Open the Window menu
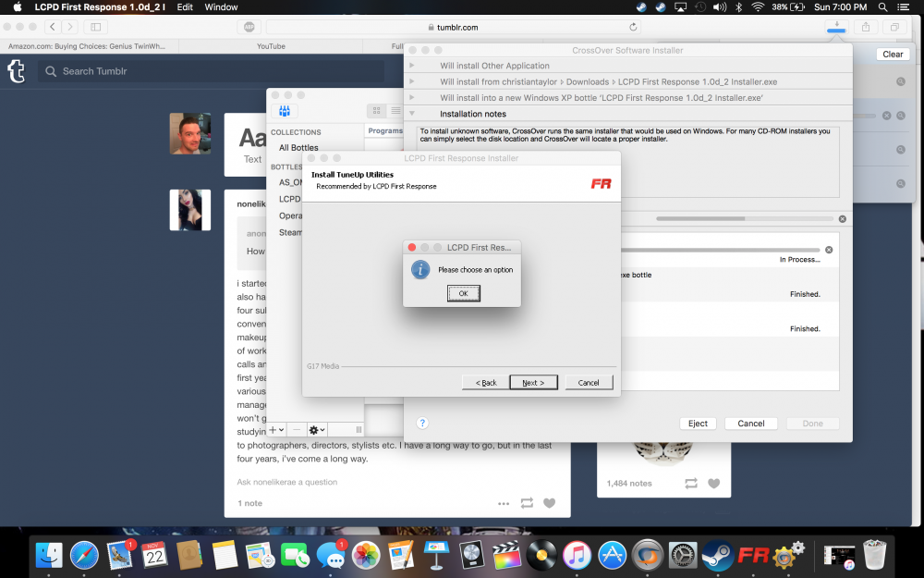The height and width of the screenshot is (578, 924). 221,6
